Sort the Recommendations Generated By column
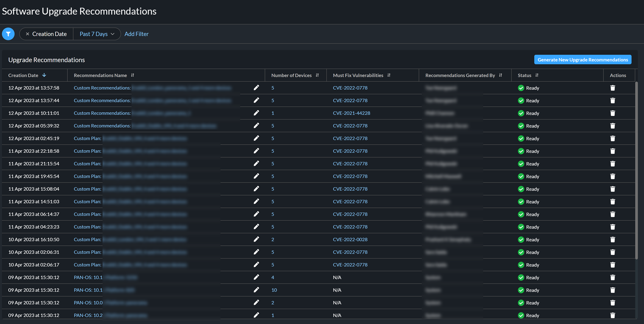This screenshot has width=644, height=324. click(501, 75)
